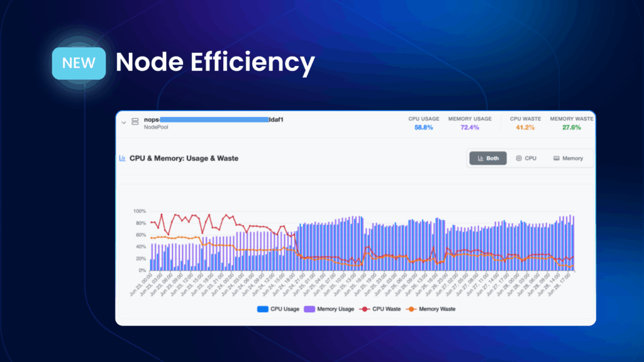Image resolution: width=644 pixels, height=362 pixels.
Task: Switch to the Memory tab
Action: pyautogui.click(x=569, y=158)
